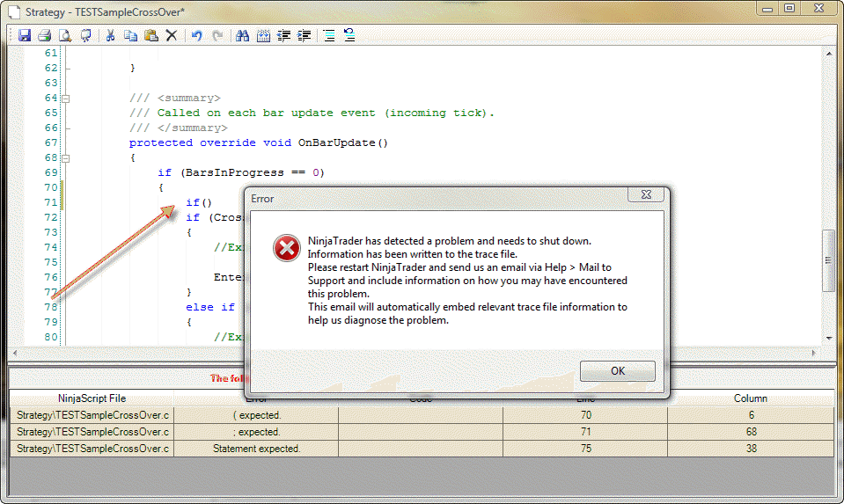
Task: Place cursor on 'if()' at line 71
Action: 199,203
